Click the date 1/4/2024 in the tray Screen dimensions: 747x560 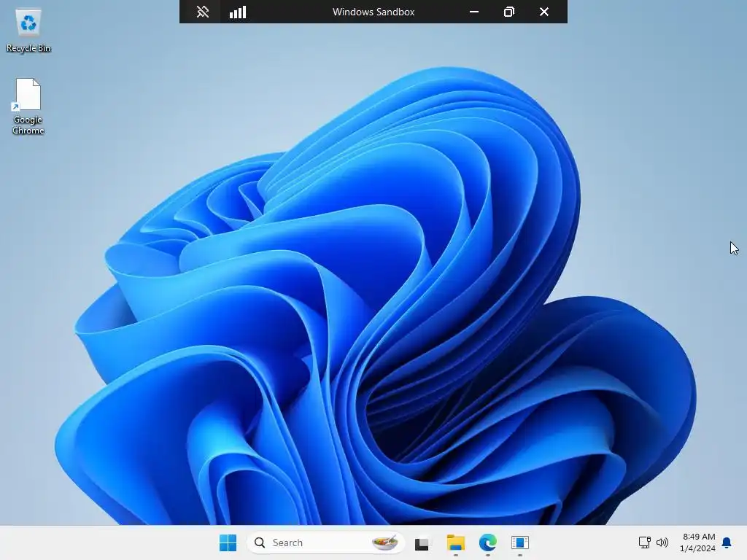coord(697,548)
